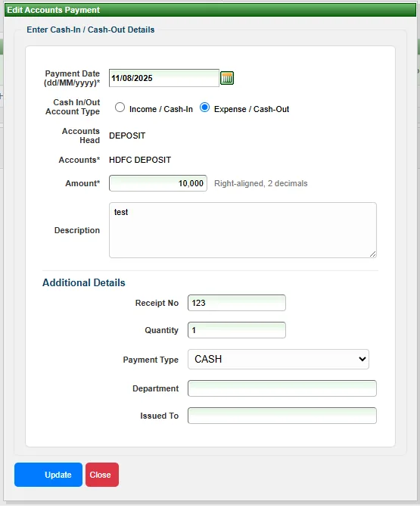Click the empty Department field
Screen dimensions: 420x508
pos(282,388)
